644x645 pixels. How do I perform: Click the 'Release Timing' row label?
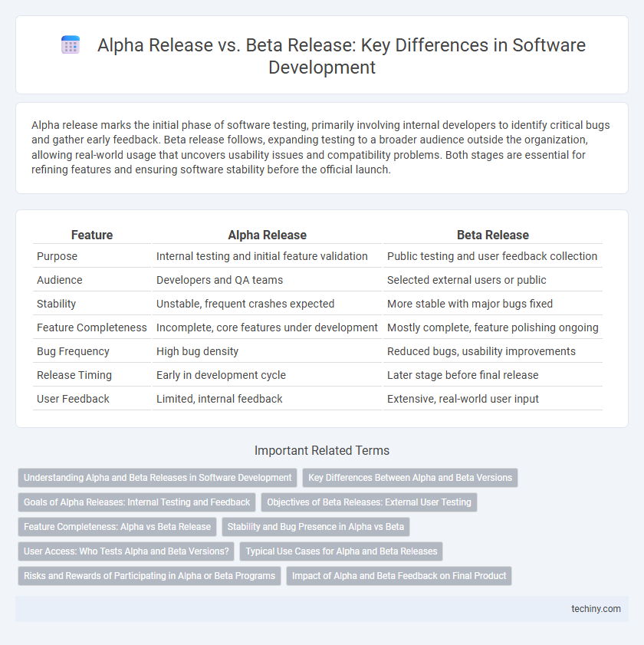pos(74,375)
